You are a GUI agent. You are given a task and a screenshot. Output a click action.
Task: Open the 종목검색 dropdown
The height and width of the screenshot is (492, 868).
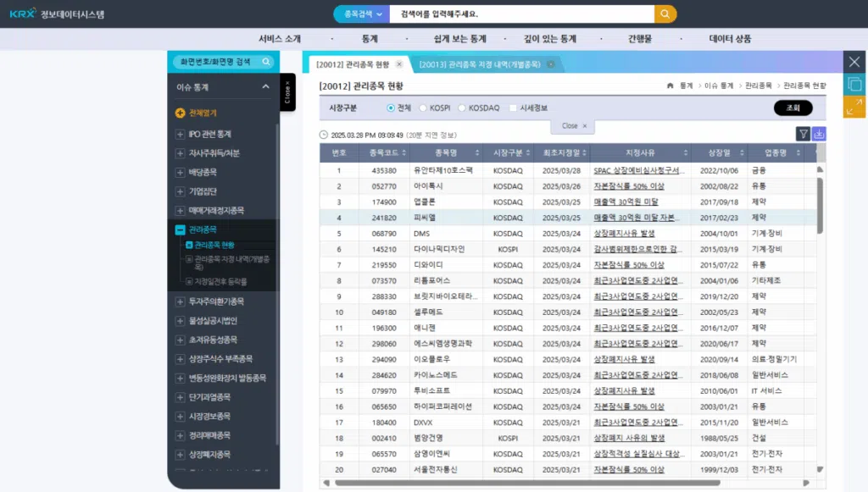361,14
